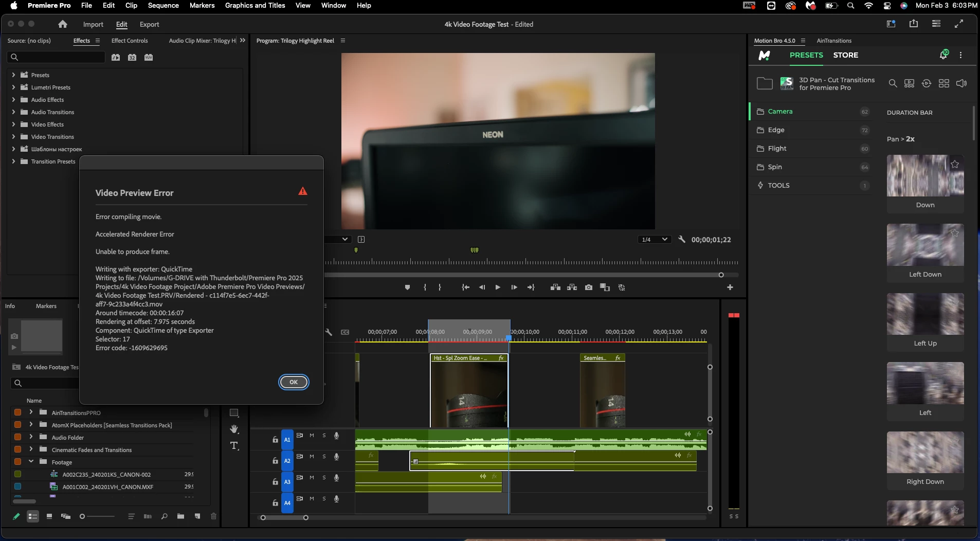Open Motion Bro three-dot options menu
Screen dimensions: 980x541
tap(961, 55)
